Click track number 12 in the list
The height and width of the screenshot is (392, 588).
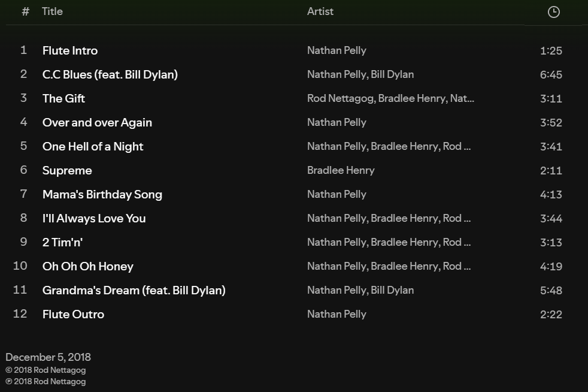click(20, 314)
